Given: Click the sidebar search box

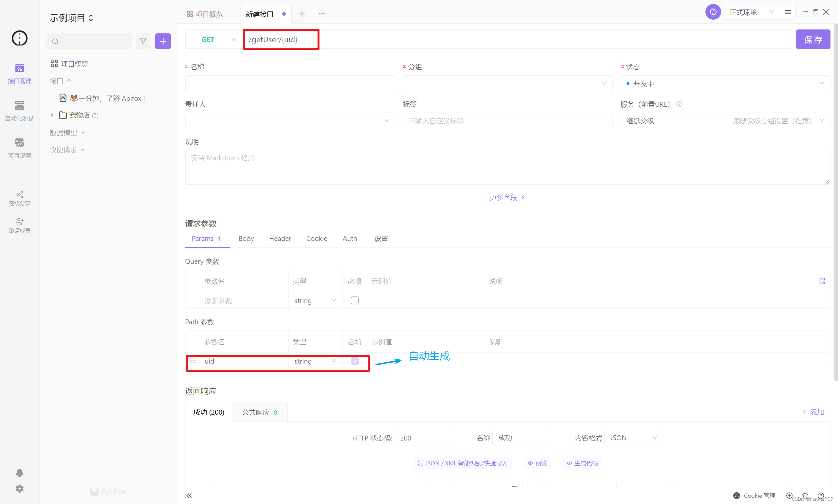Looking at the screenshot, I should (x=89, y=42).
